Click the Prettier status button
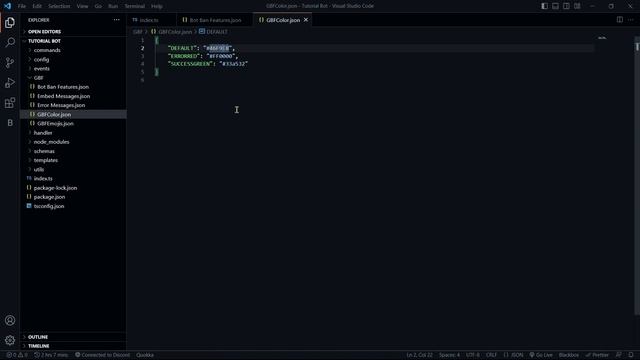 coord(597,355)
